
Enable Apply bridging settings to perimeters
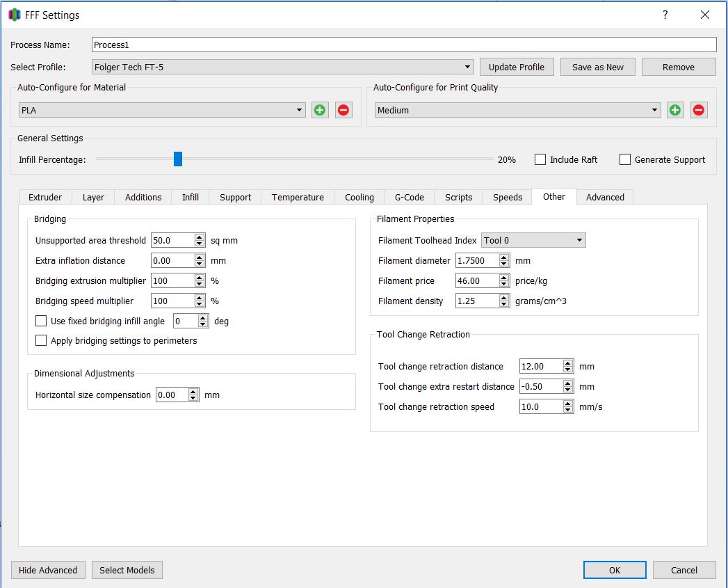tap(42, 341)
